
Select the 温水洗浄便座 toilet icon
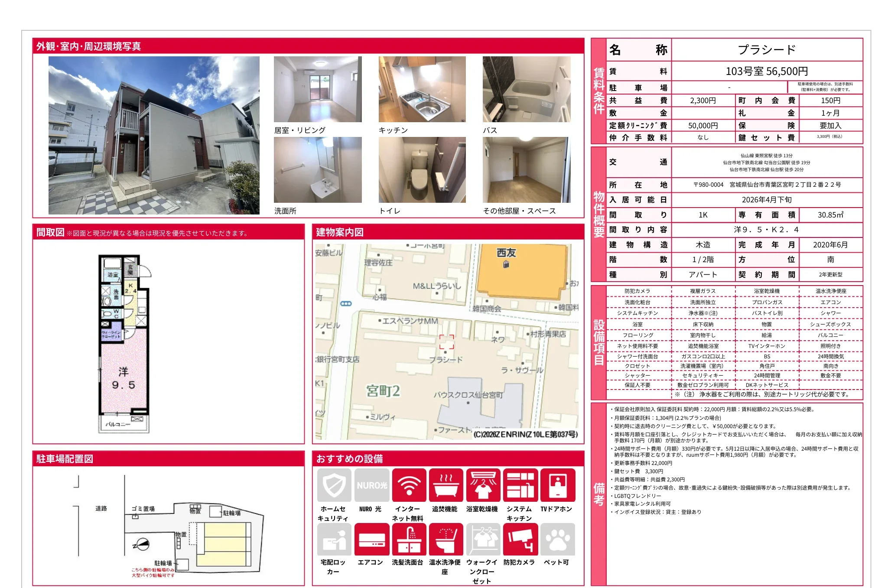click(x=446, y=539)
